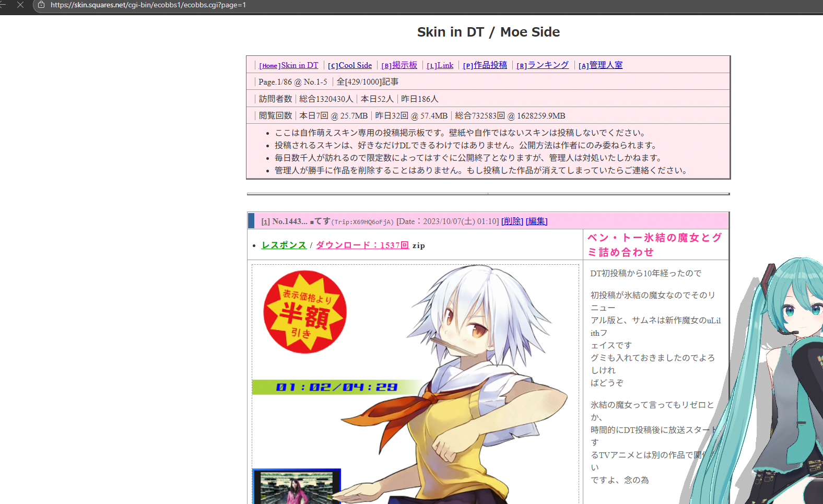The height and width of the screenshot is (504, 823).
Task: View the [R] ランキング ranking page
Action: tap(543, 65)
